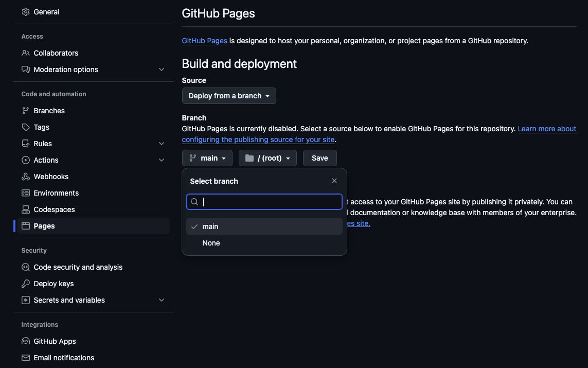Click the Integrations section header
This screenshot has height=368, width=588.
click(x=40, y=325)
